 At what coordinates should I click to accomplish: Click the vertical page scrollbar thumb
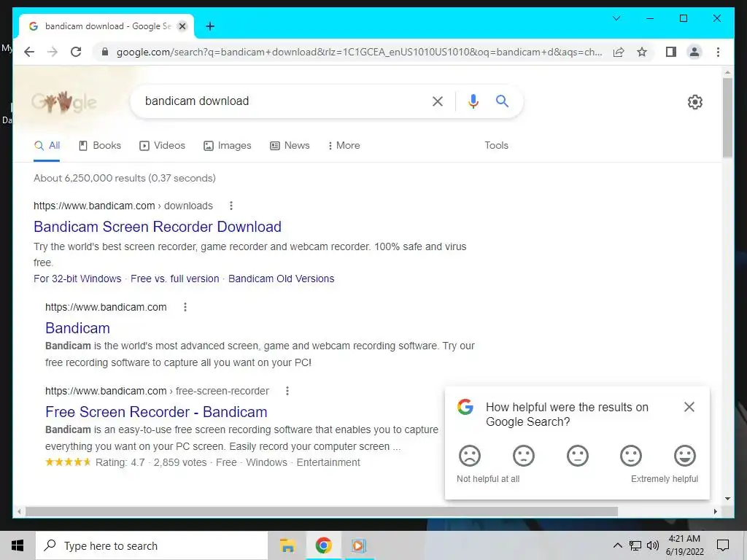point(727,117)
